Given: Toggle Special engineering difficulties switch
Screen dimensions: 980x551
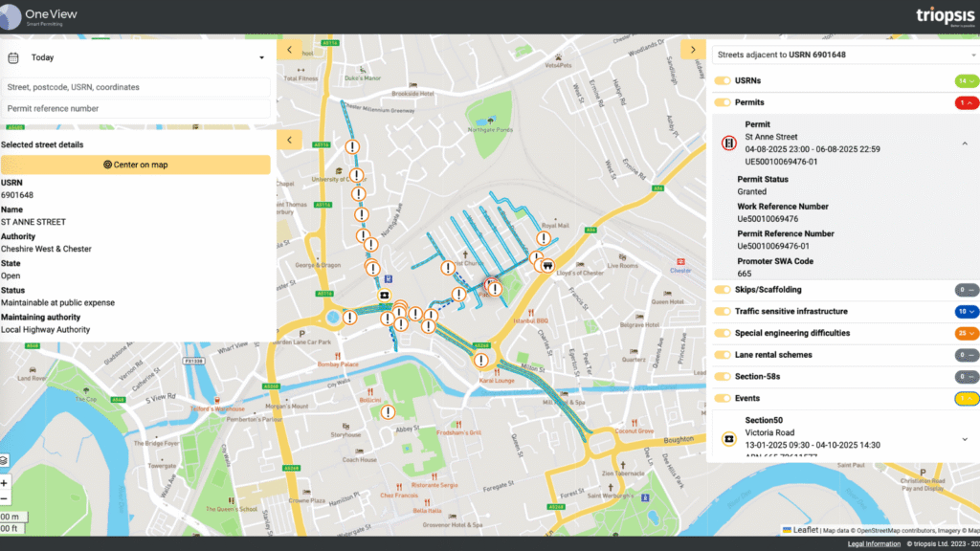Looking at the screenshot, I should 723,333.
